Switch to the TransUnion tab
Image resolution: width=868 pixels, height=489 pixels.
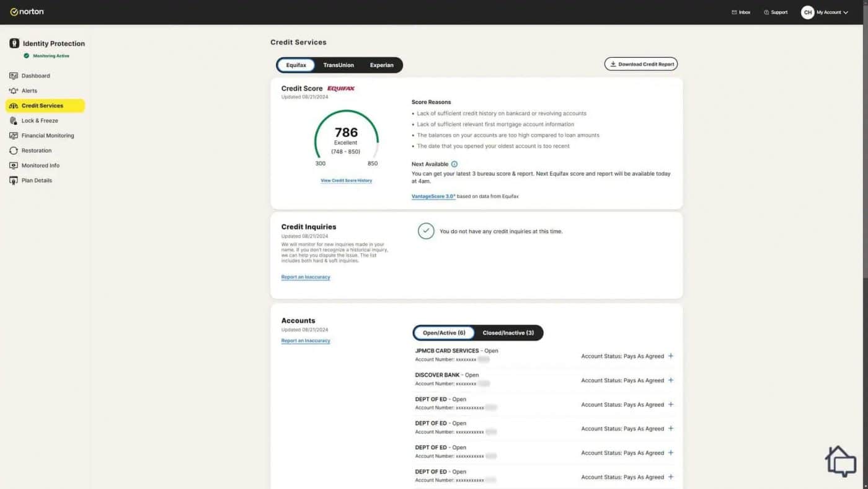[x=339, y=65]
